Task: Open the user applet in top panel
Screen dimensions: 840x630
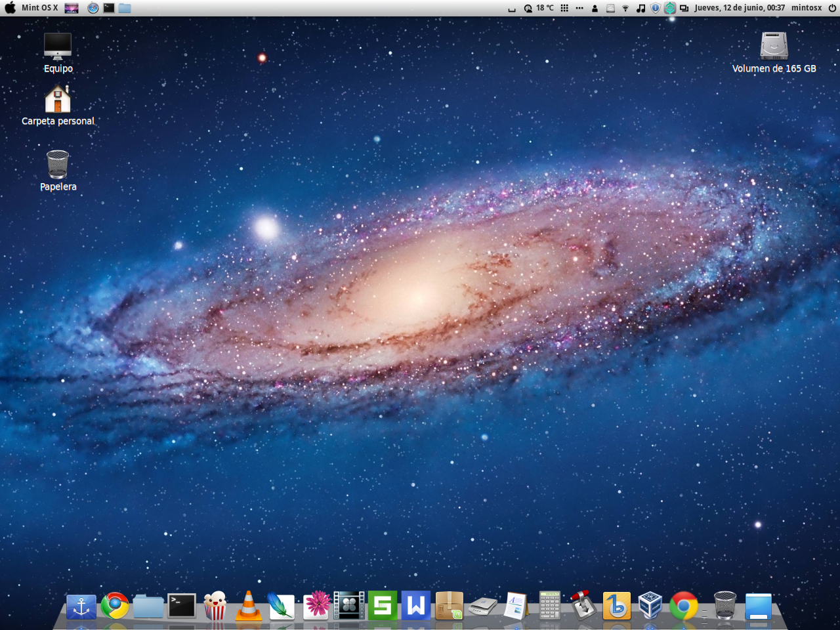Action: [x=595, y=9]
